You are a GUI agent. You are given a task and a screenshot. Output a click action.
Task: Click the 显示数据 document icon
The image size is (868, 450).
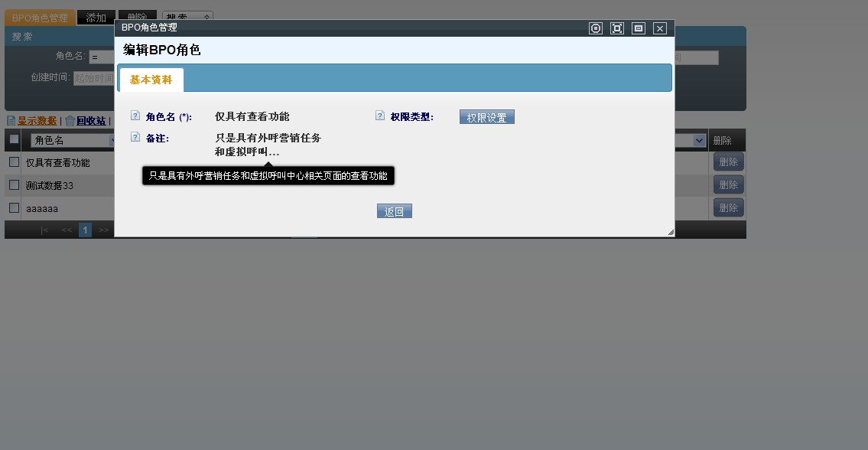pyautogui.click(x=11, y=121)
